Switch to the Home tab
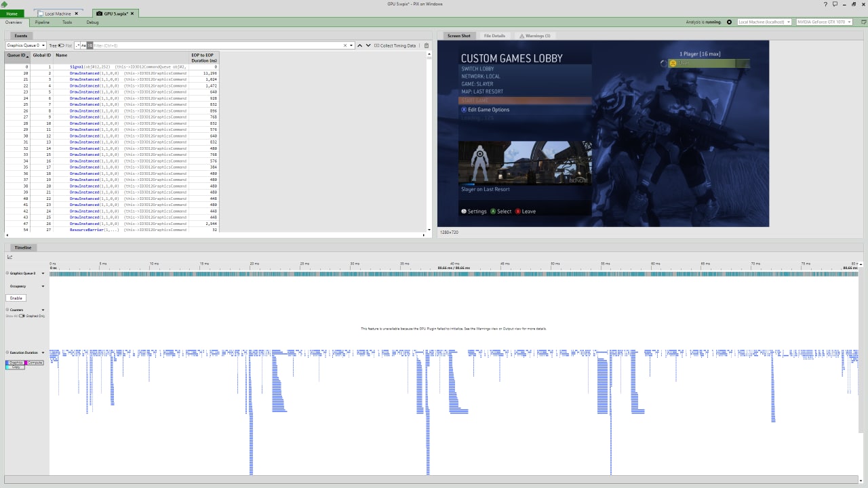The height and width of the screenshot is (488, 868). tap(12, 14)
